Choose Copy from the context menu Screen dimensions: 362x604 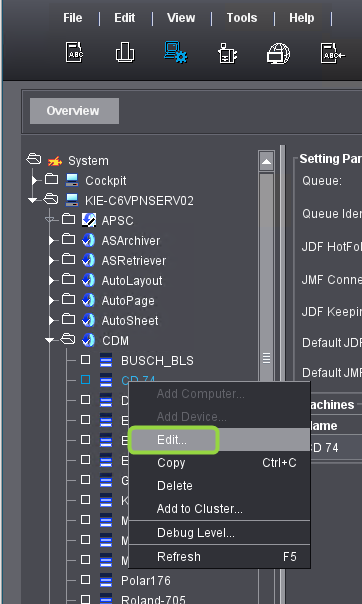pyautogui.click(x=219, y=463)
